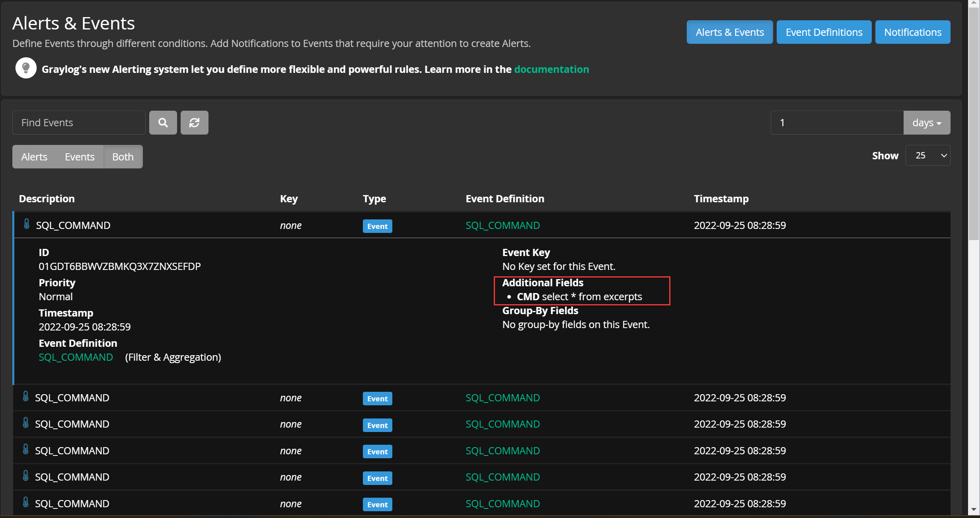
Task: Filter list to Events only
Action: pos(80,157)
